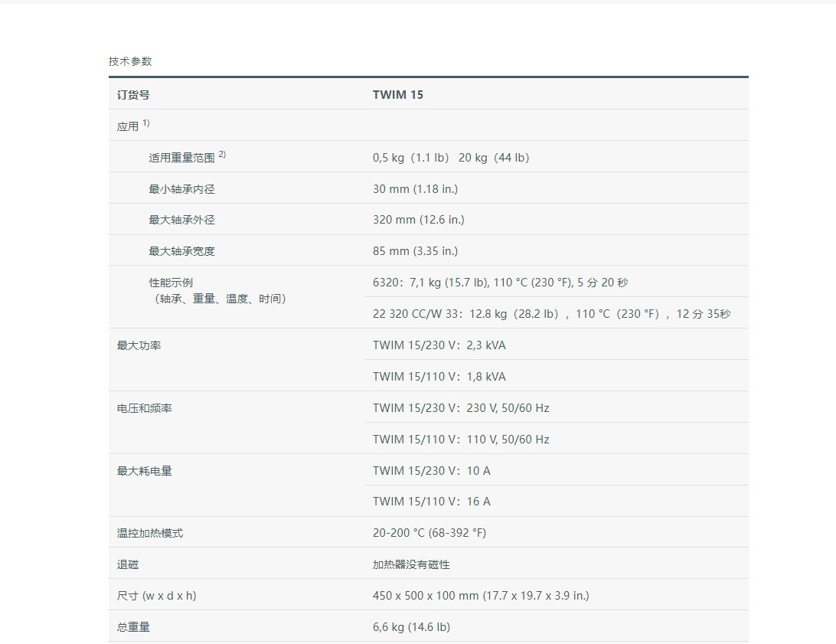
Task: Click the 最大耗电量 label
Action: 145,471
